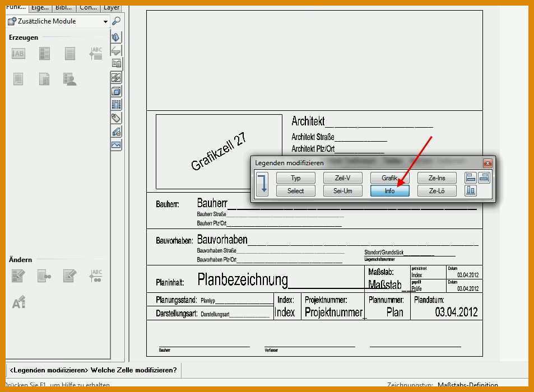
Task: Open the Zusätzliche Module dropdown
Action: coord(105,21)
